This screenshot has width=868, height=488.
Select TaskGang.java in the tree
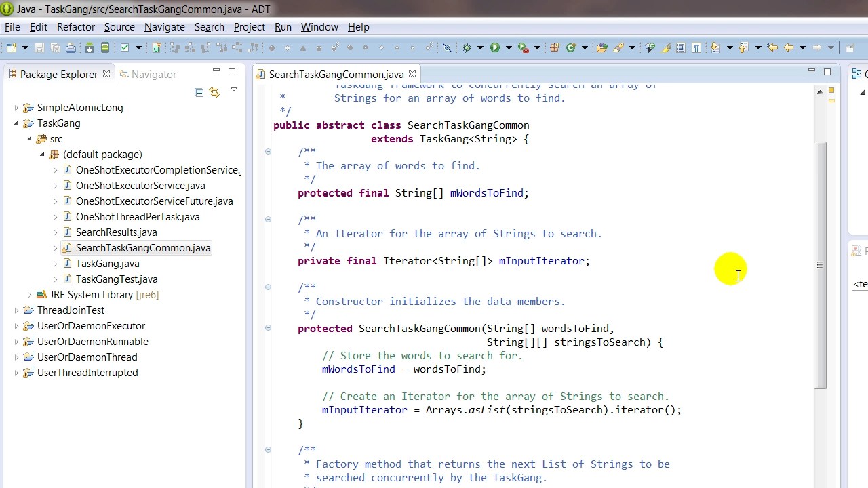108,264
